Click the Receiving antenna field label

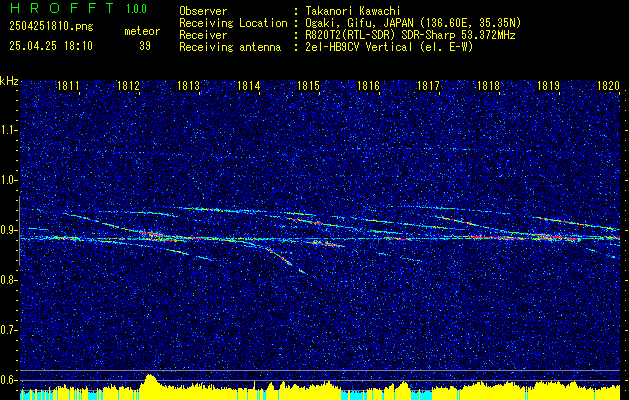[x=230, y=47]
